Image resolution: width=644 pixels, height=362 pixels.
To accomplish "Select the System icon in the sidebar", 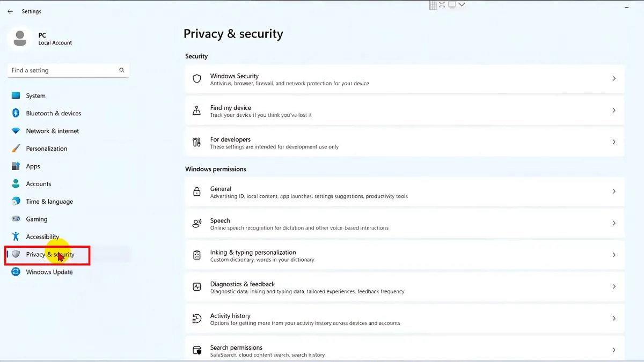I will (14, 95).
